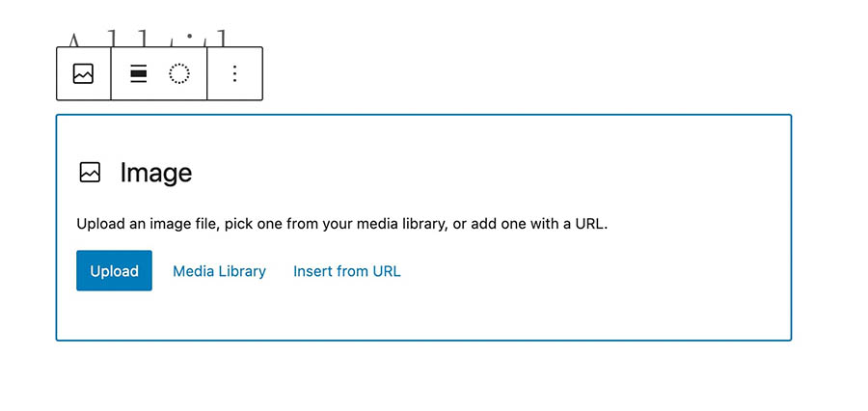Image resolution: width=868 pixels, height=411 pixels.
Task: Click the partially hidden title above the block toolbar
Action: [x=145, y=39]
